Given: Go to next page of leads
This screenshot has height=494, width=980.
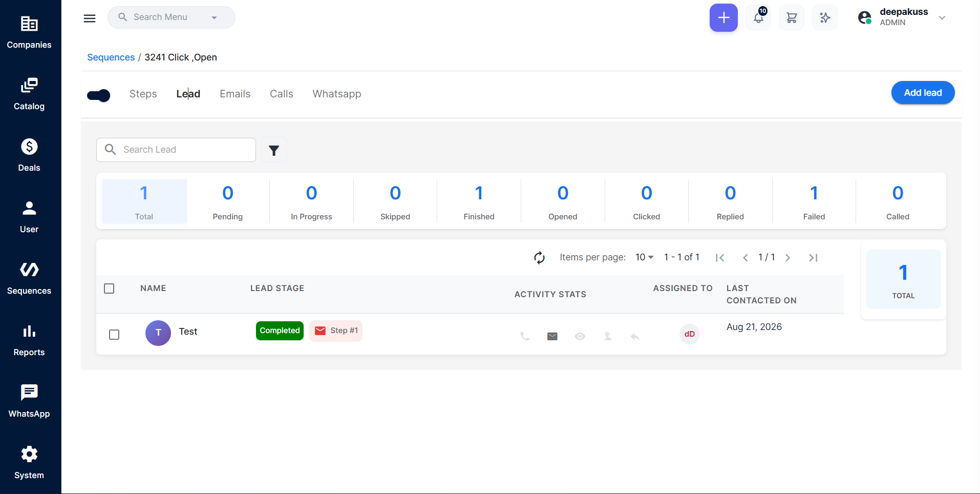Looking at the screenshot, I should pos(788,258).
